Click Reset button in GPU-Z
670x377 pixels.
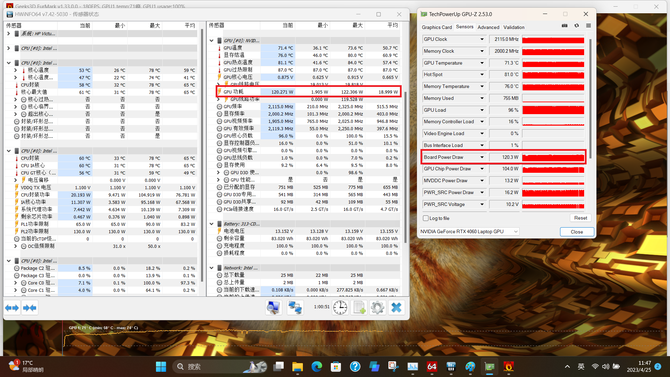(x=580, y=218)
